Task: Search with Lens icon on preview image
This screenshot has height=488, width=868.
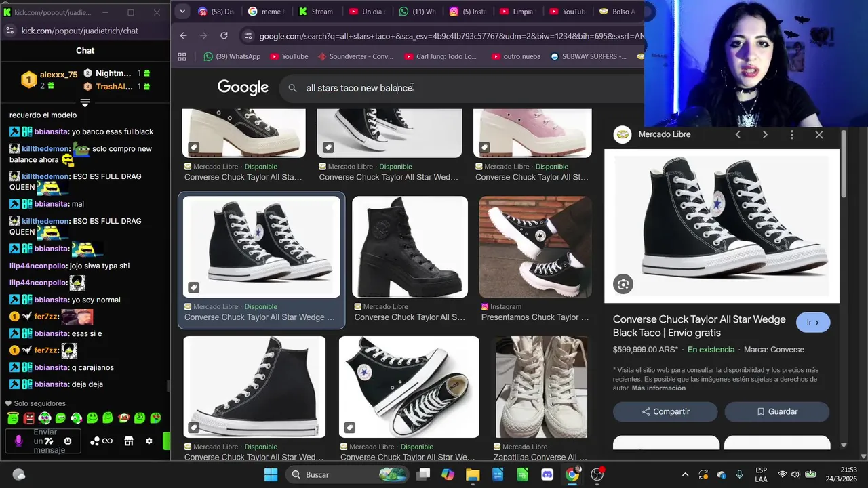Action: 623,284
